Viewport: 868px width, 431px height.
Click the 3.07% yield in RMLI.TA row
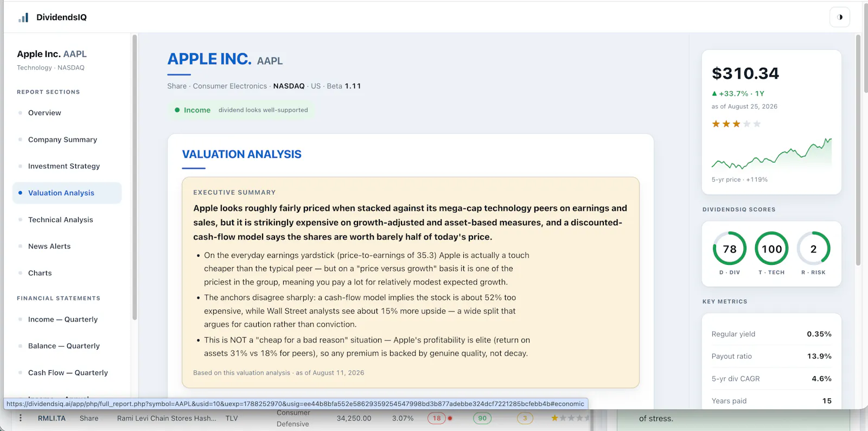coord(403,419)
